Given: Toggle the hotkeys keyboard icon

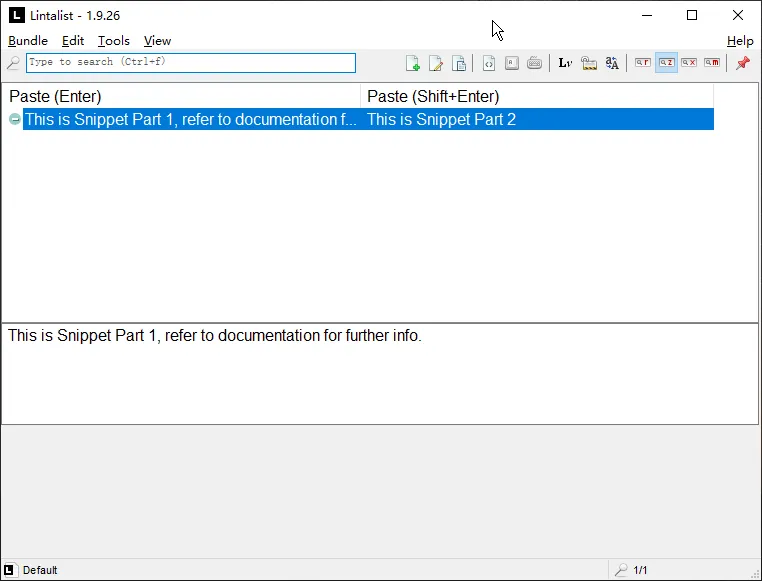Looking at the screenshot, I should (534, 63).
